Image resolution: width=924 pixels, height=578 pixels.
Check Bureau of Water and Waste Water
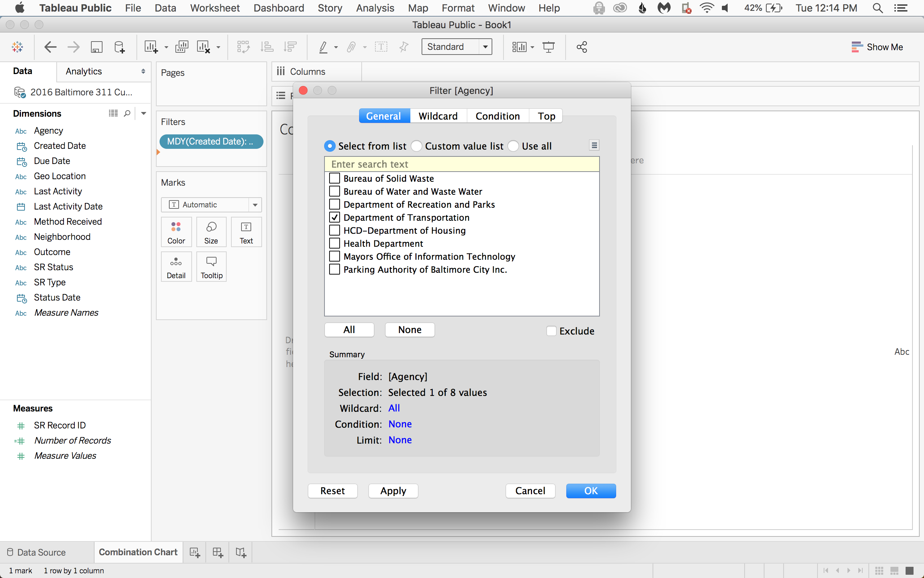point(335,191)
